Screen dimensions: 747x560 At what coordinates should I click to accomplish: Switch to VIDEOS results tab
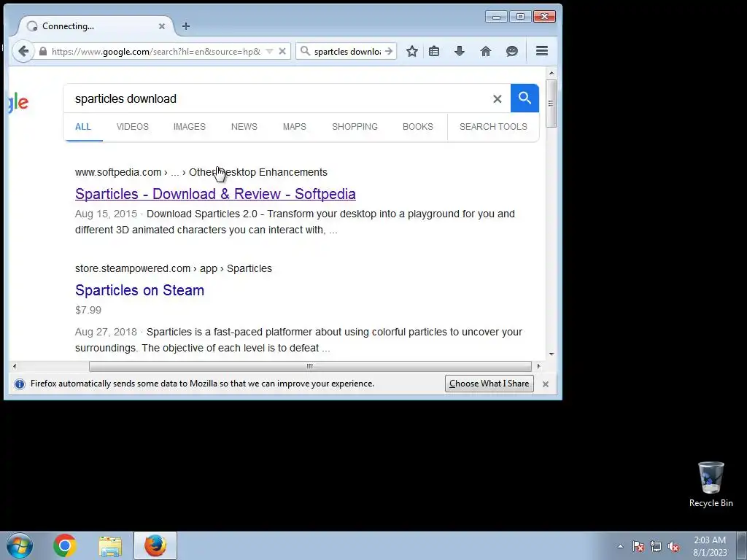point(133,127)
